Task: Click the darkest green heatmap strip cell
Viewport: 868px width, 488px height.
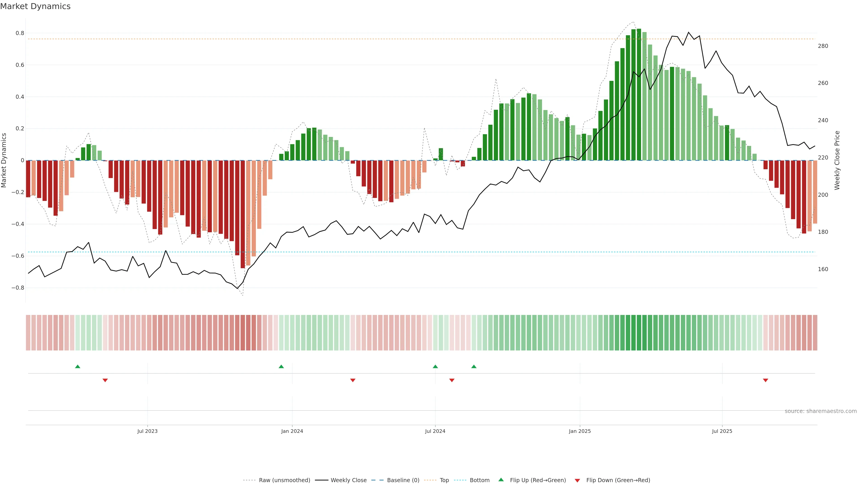Action: coord(639,333)
